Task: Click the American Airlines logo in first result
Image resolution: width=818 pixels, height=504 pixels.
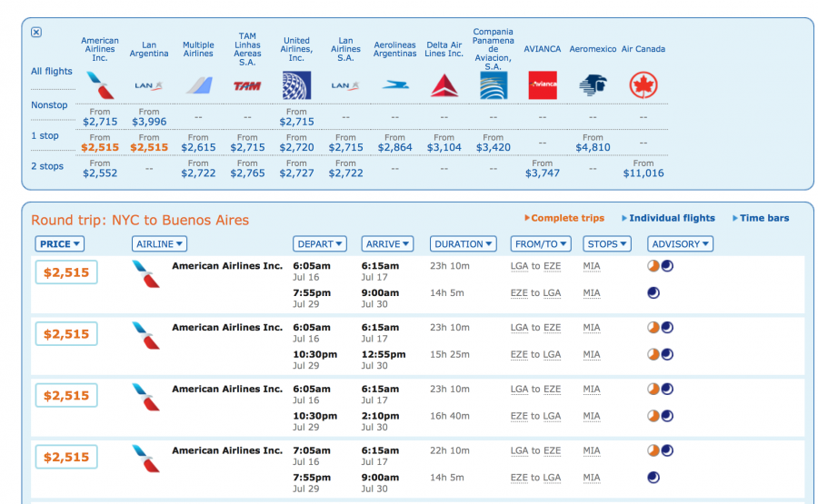Action: [x=146, y=273]
